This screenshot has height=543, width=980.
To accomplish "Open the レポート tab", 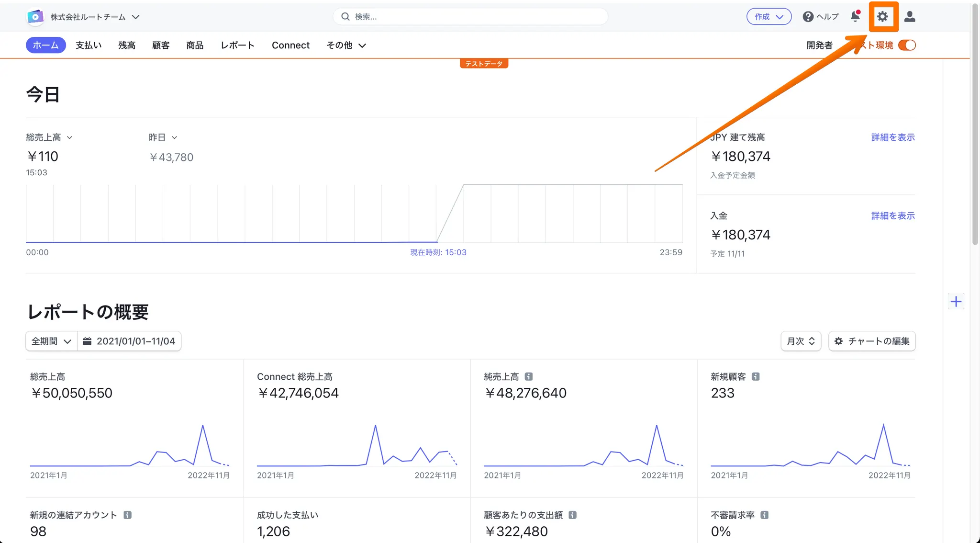I will [x=237, y=45].
